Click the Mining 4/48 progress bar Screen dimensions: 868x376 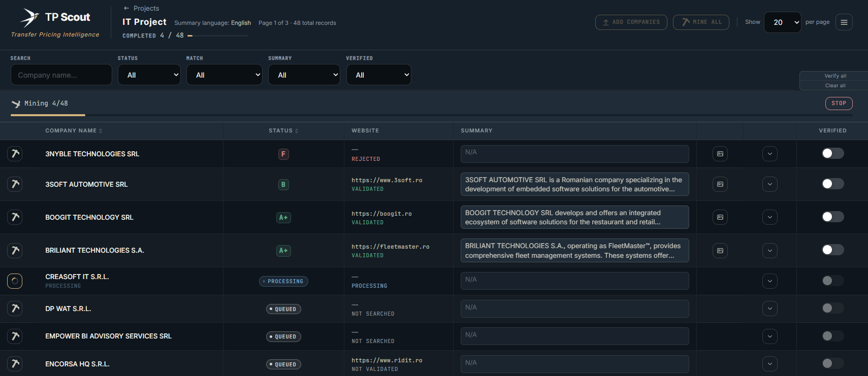pyautogui.click(x=432, y=115)
